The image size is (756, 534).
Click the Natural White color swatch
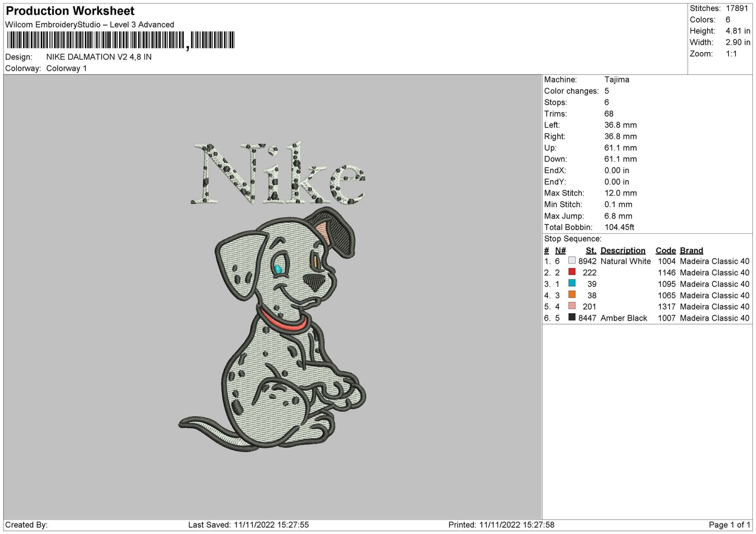572,260
